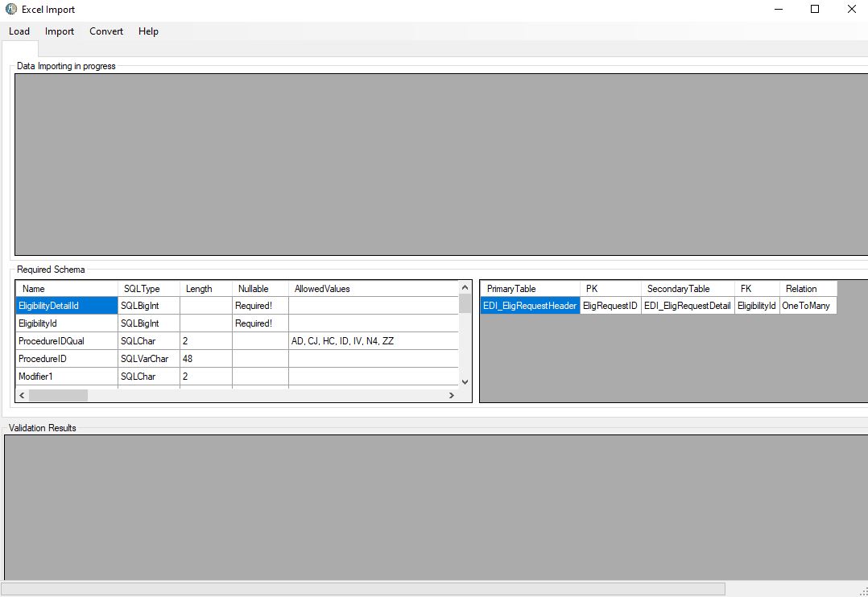The image size is (868, 597).
Task: Click SQLBigInt cell in EligibilityId row
Action: (x=149, y=323)
